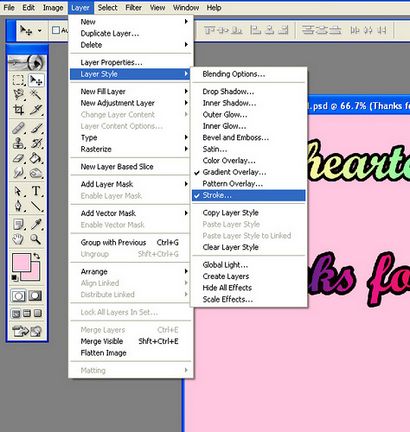The image size is (410, 432).
Task: Click the Distribute Top Edges icon
Action: click(308, 30)
